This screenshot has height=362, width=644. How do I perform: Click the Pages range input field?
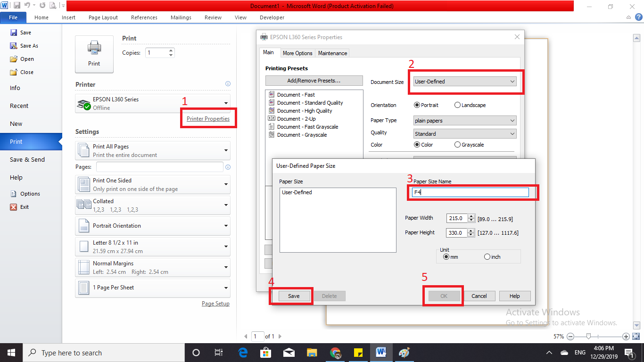(x=160, y=167)
